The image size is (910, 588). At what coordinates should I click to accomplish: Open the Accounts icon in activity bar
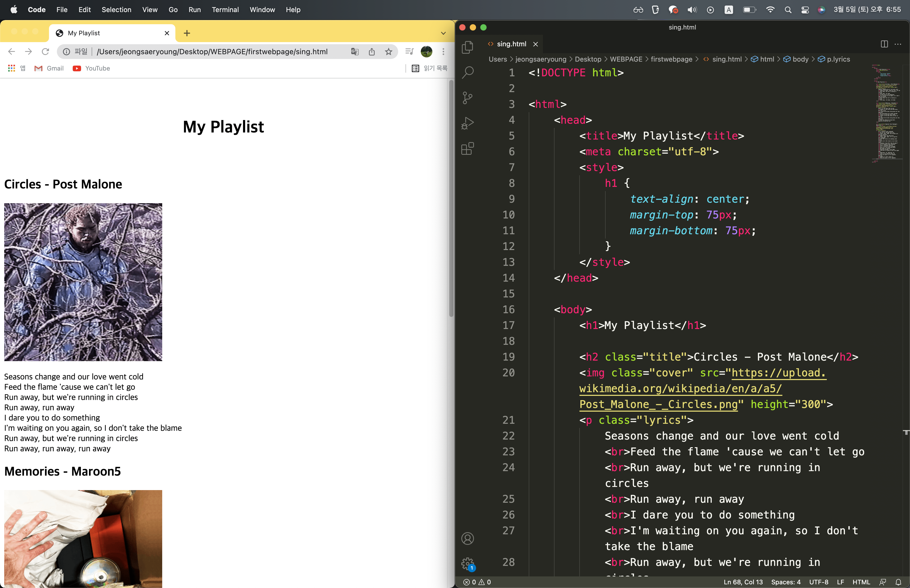[x=467, y=538]
